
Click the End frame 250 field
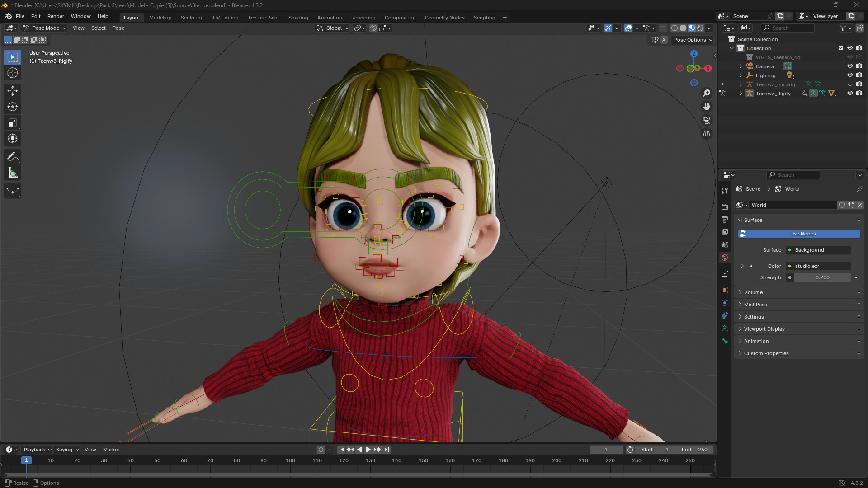[x=694, y=450]
